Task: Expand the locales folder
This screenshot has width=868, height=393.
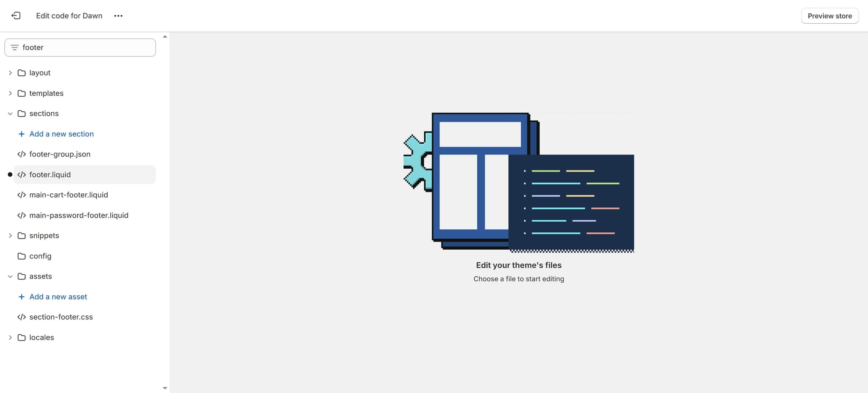Action: 10,337
